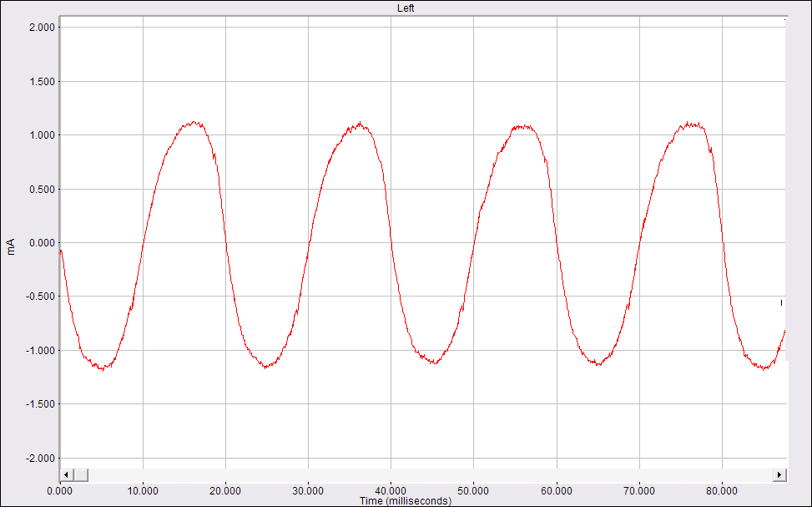The image size is (812, 507).
Task: Click the horizontal scrollbar track area
Action: 430,475
